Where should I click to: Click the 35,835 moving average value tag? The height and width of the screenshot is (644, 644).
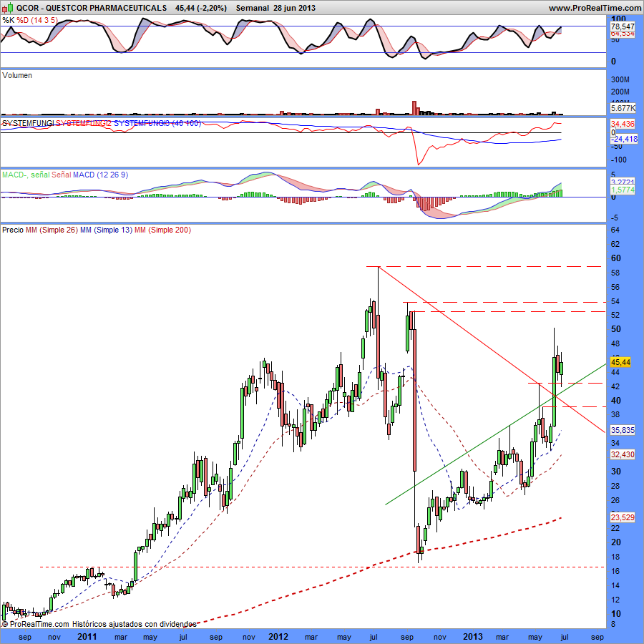coord(623,430)
